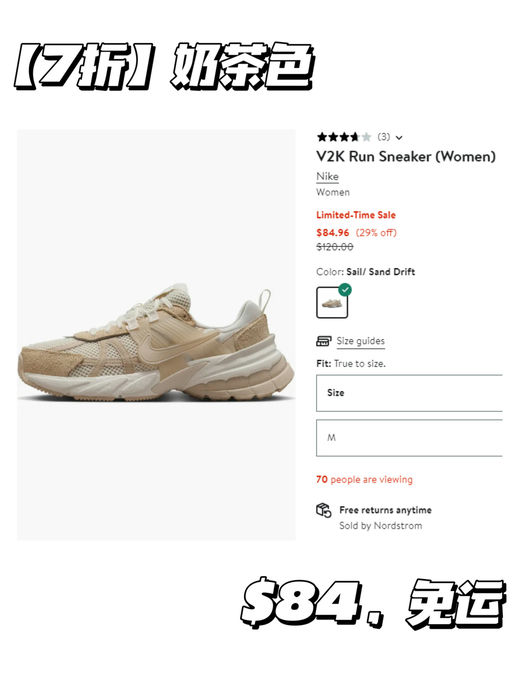Click the 70 people are viewing notice
Screen dimensions: 512x683
tap(364, 480)
